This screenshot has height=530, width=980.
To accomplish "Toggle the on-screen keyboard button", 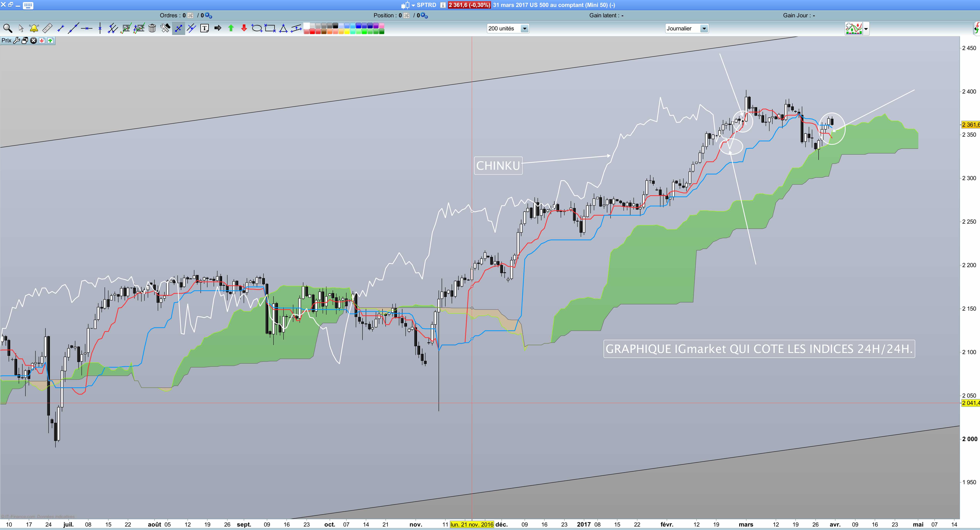I will point(28,5).
